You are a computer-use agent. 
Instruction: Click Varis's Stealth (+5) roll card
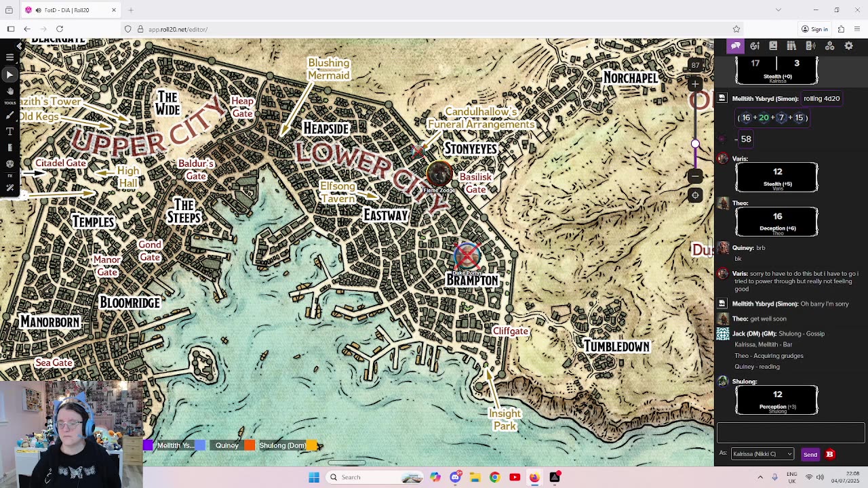point(776,178)
